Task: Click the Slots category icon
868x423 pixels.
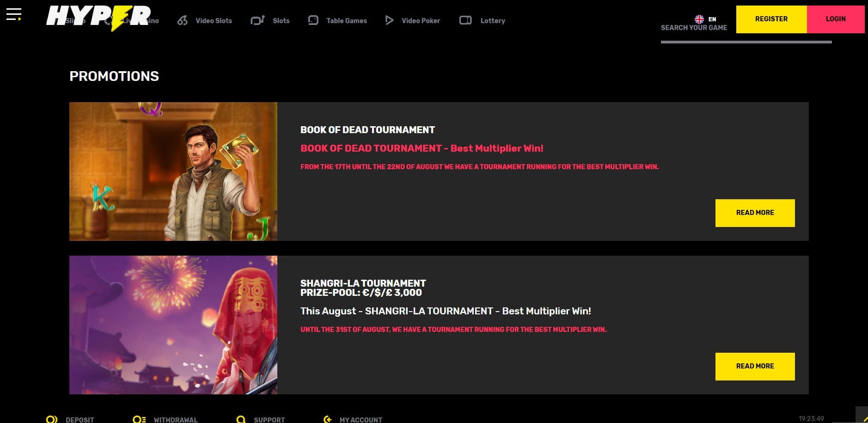Action: click(257, 20)
